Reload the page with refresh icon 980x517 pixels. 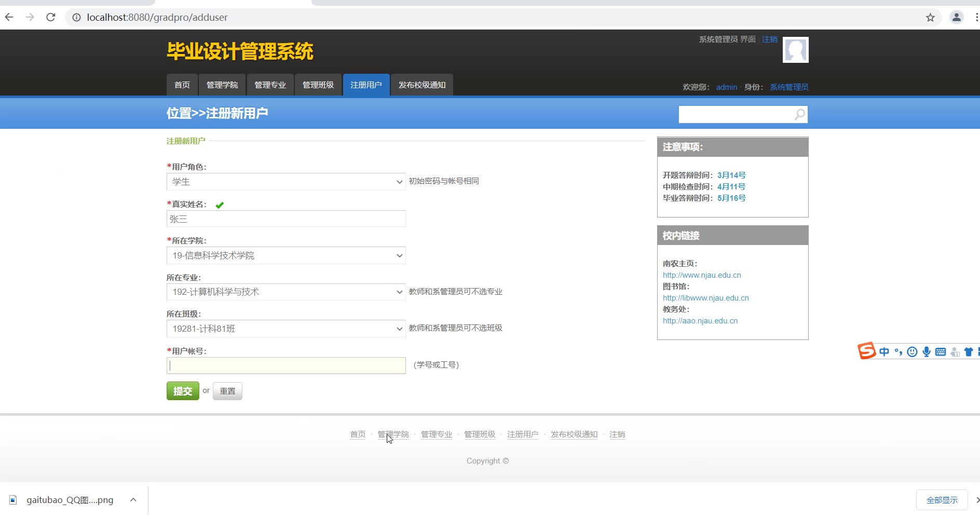tap(51, 17)
